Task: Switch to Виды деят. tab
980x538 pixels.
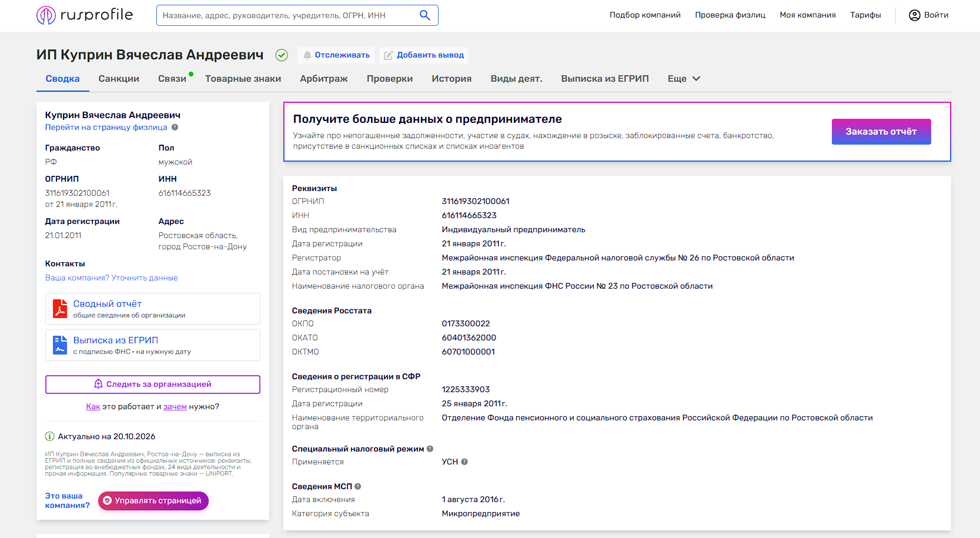Action: (x=516, y=79)
